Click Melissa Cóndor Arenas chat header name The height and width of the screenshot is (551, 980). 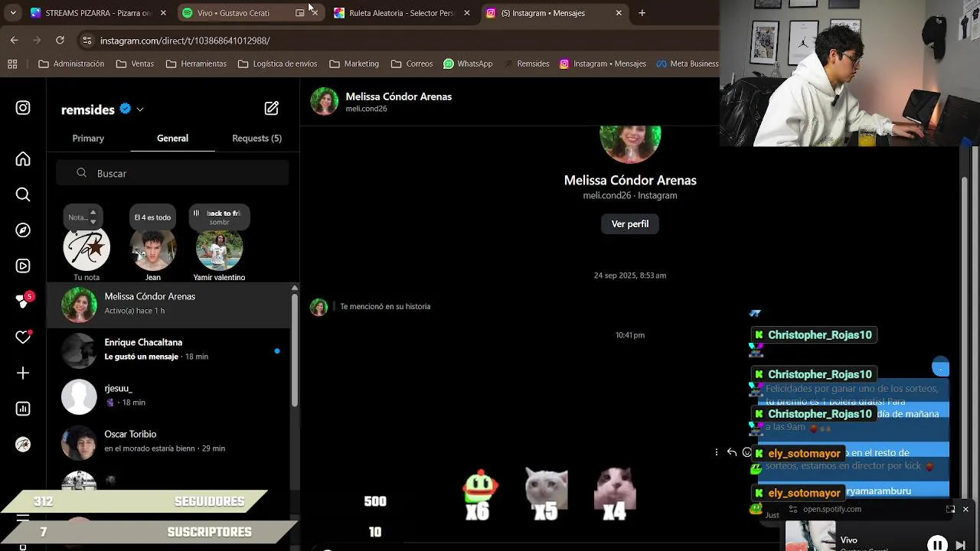398,96
